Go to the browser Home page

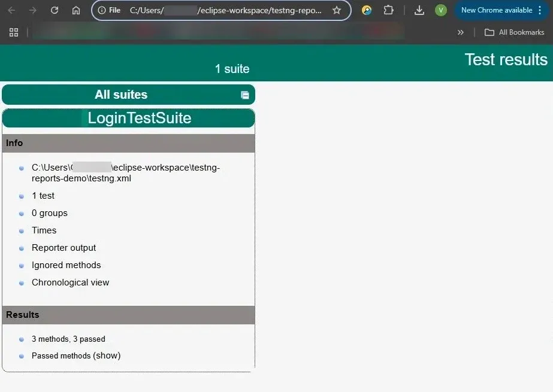click(x=76, y=10)
